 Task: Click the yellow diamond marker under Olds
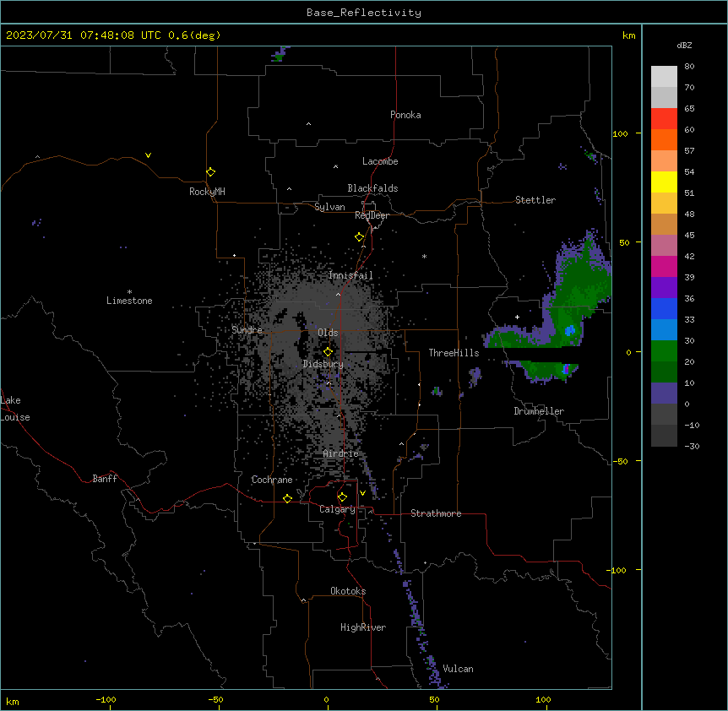[x=329, y=352]
